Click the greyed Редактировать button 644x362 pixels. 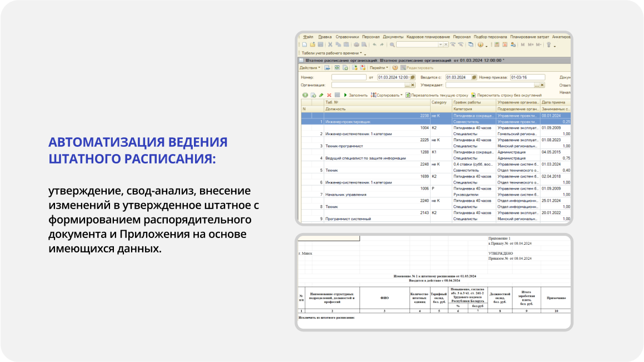417,68
